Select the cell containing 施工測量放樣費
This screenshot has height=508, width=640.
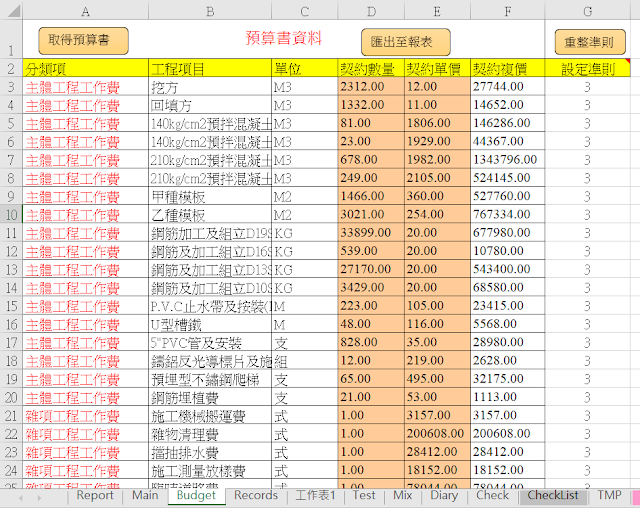coord(210,470)
